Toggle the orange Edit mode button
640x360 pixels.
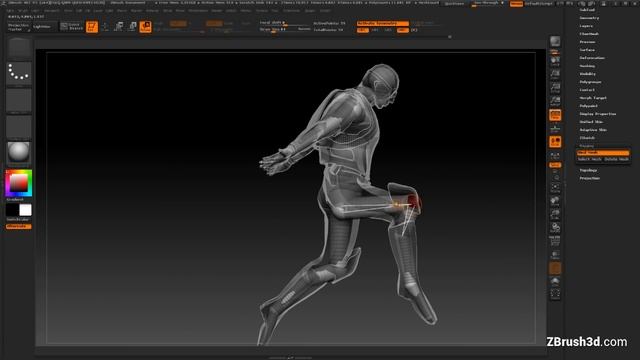pyautogui.click(x=92, y=27)
